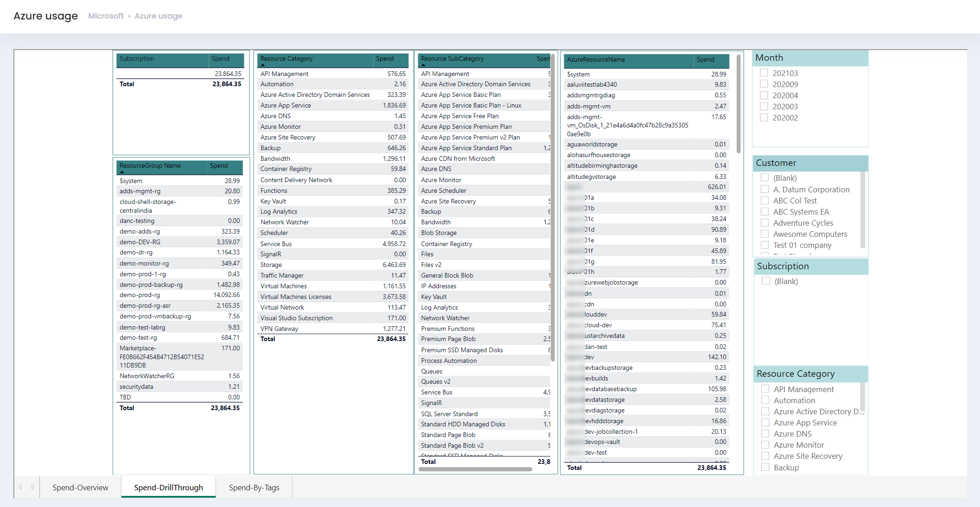Viewport: 980px width, 507px height.
Task: Select Azure CDN from Microsoft subcategory row
Action: pos(484,158)
